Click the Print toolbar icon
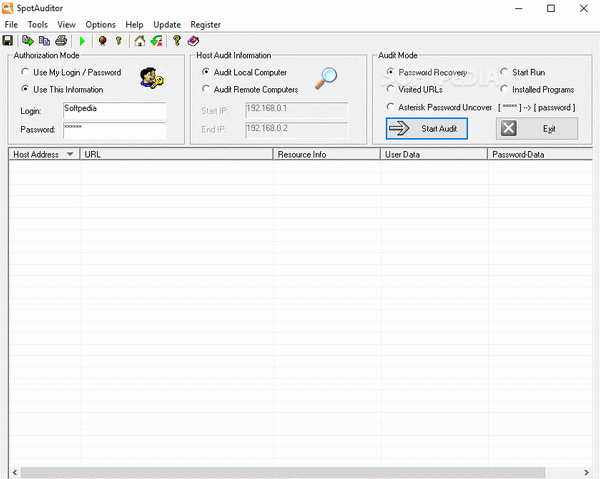The width and height of the screenshot is (600, 479). [x=61, y=41]
